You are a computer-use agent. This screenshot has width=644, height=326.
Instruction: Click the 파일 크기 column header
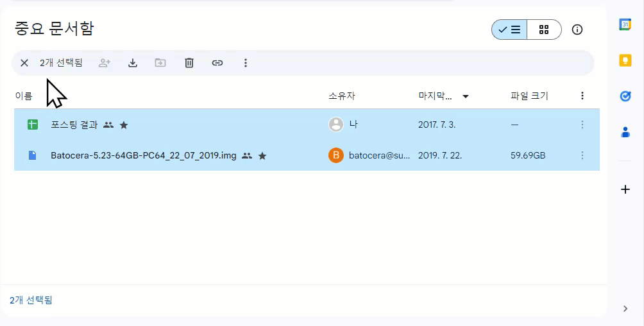pos(529,96)
